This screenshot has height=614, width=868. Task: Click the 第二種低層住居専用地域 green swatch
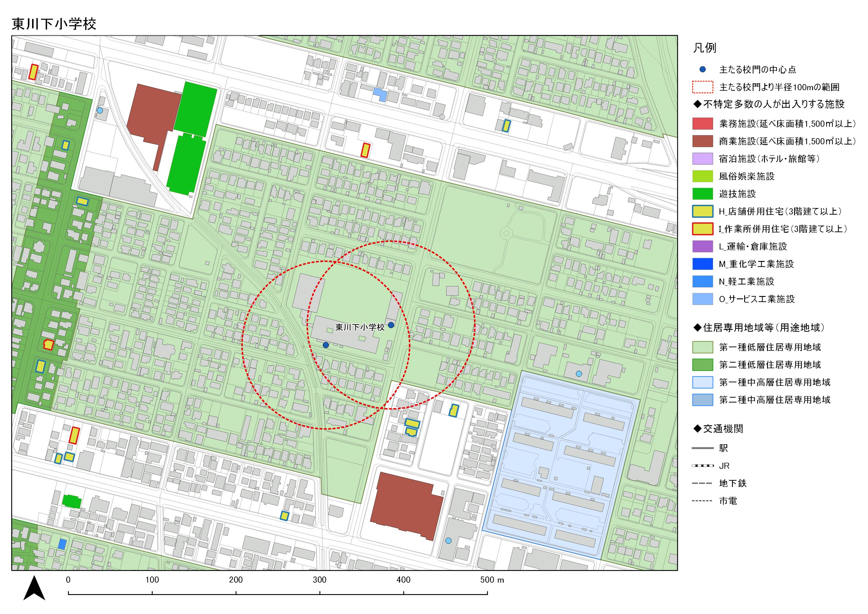(702, 365)
